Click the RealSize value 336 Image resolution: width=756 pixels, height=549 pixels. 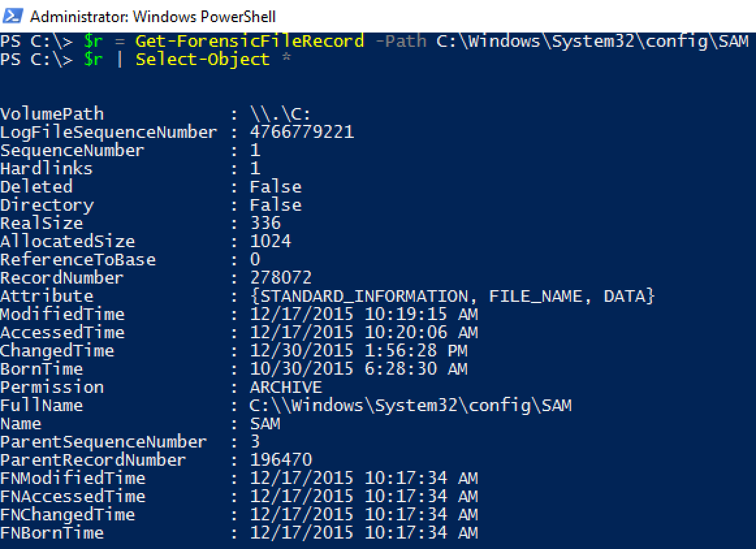(x=265, y=222)
